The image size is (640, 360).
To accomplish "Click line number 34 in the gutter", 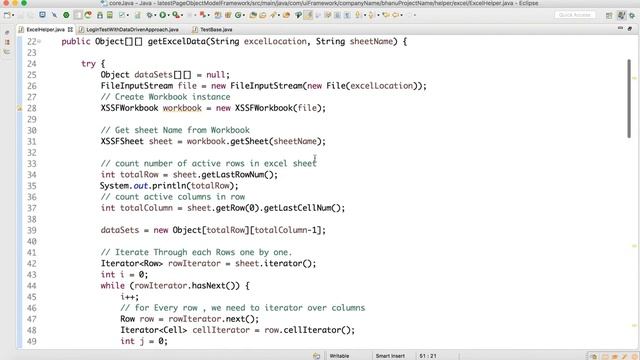I will 31,175.
